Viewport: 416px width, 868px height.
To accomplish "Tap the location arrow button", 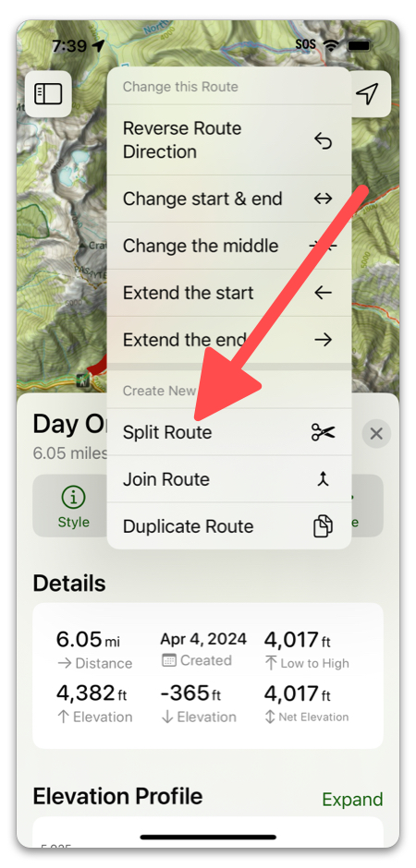I will click(367, 93).
